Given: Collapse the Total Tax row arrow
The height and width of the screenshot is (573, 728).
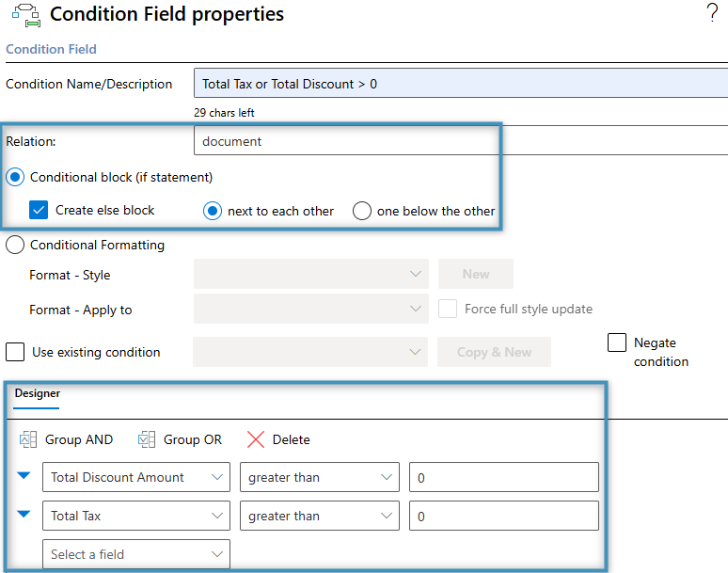Looking at the screenshot, I should coord(24,515).
